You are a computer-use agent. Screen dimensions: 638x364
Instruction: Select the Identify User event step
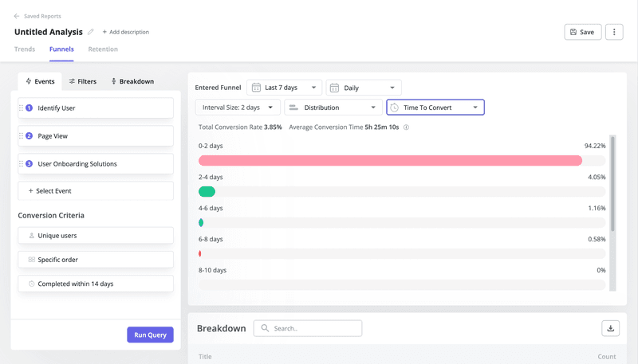96,108
